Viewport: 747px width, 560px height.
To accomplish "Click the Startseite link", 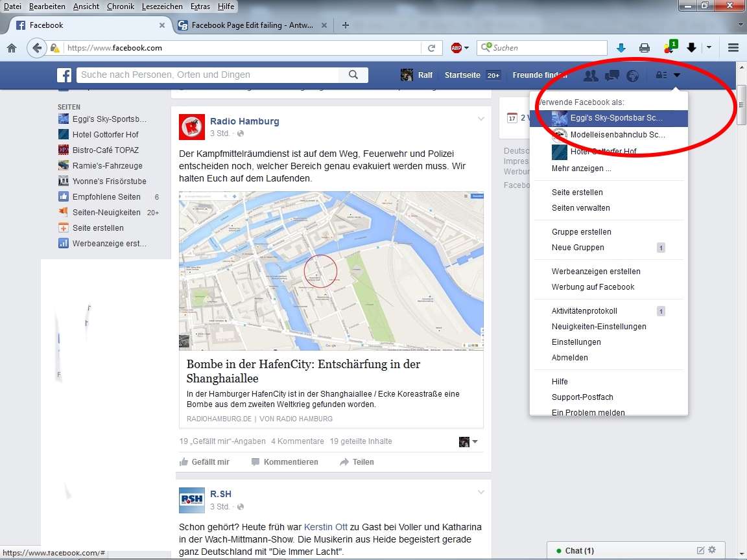I will click(x=462, y=75).
